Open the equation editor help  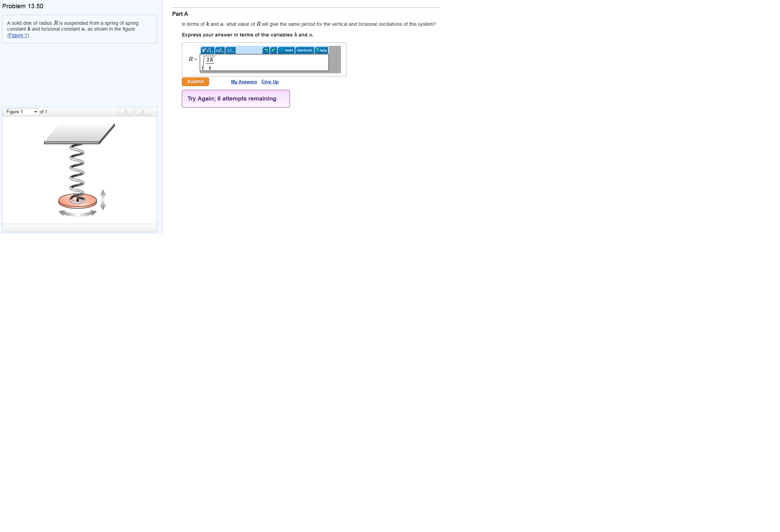(321, 50)
